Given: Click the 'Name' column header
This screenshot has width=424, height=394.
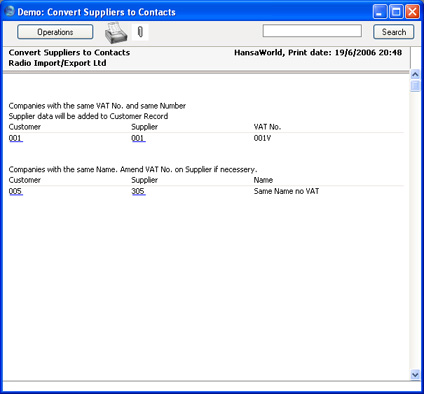Looking at the screenshot, I should (x=263, y=180).
